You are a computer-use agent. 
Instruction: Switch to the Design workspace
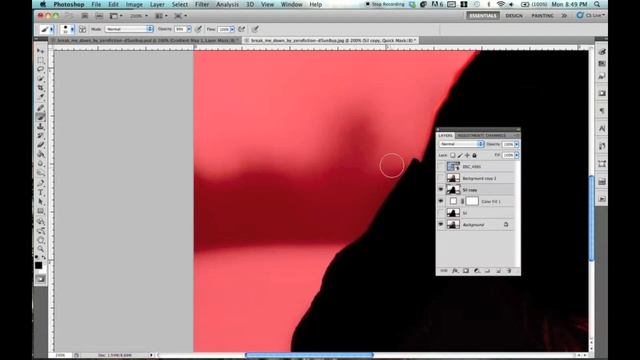tap(514, 16)
